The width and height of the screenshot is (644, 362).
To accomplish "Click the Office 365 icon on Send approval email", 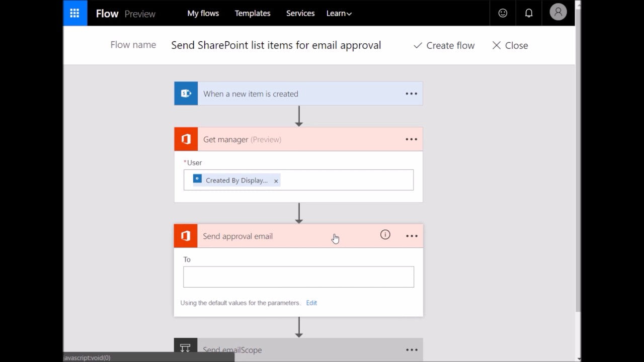I will tap(186, 236).
